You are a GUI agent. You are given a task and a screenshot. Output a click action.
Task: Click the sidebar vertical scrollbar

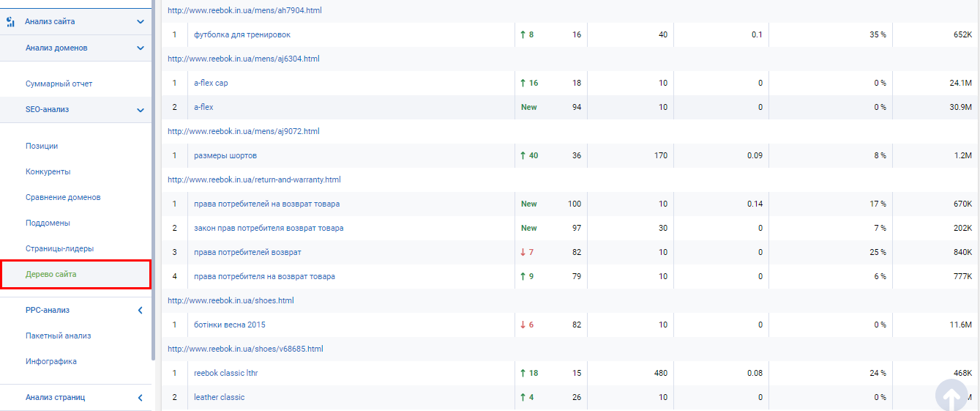tap(153, 183)
